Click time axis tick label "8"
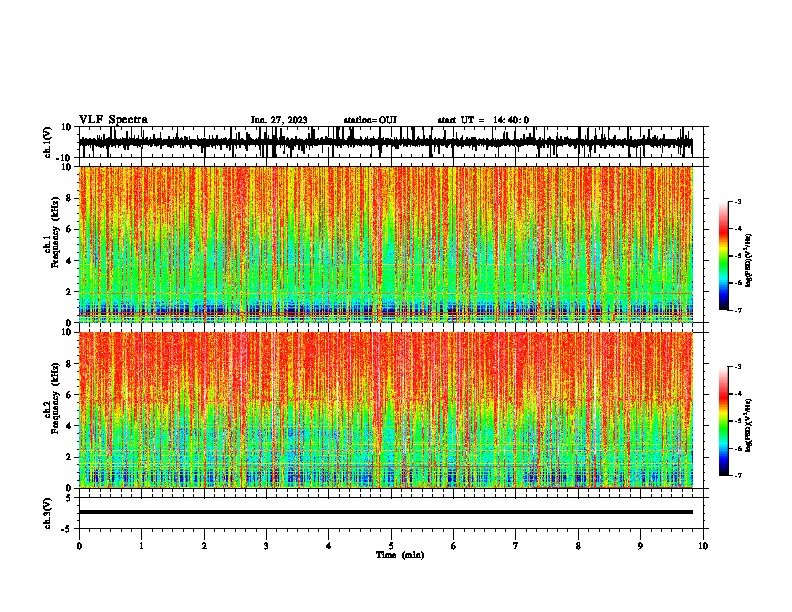 (x=578, y=546)
